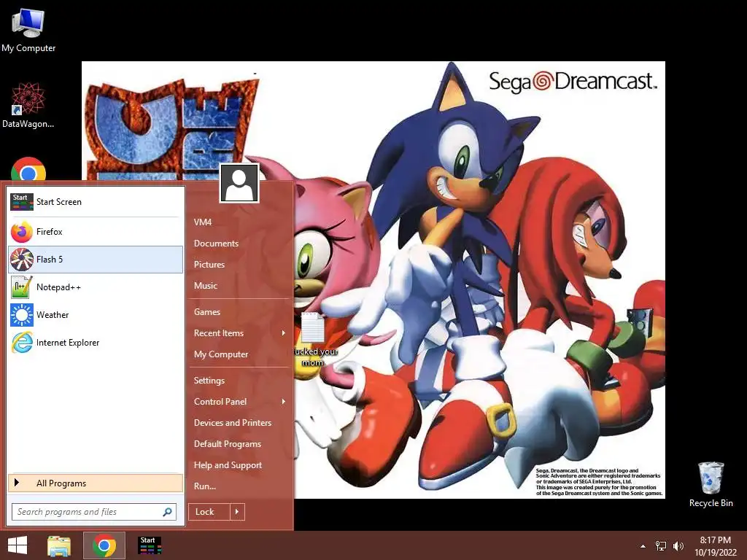Screen dimensions: 747x560
Task: Open VM4 user folder
Action: (203, 222)
